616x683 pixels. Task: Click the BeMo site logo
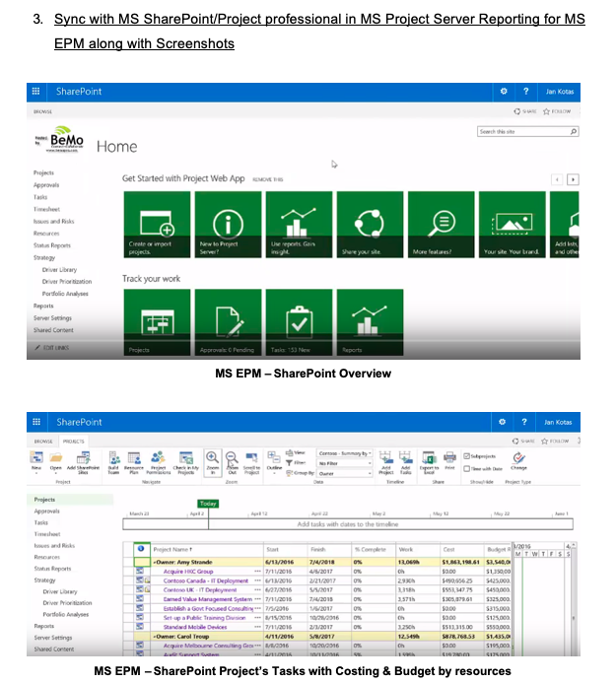[61, 139]
